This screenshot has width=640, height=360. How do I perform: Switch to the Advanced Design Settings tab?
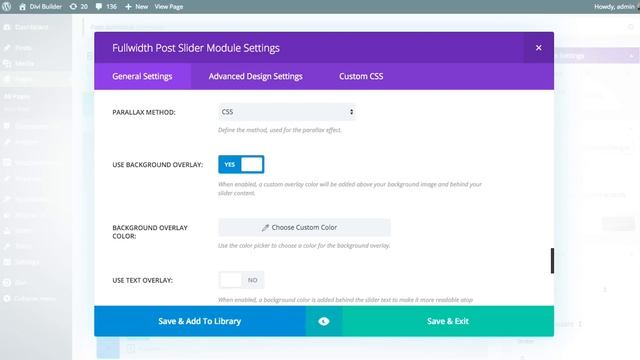(256, 76)
